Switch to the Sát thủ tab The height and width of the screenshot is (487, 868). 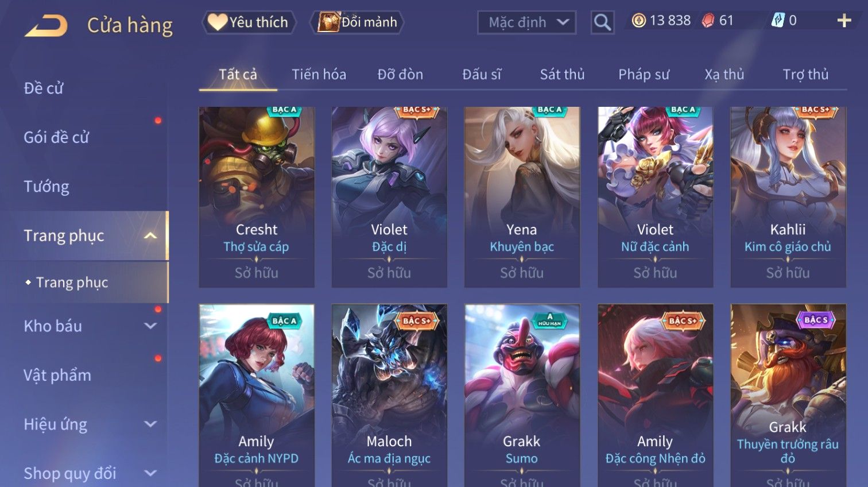click(x=562, y=74)
